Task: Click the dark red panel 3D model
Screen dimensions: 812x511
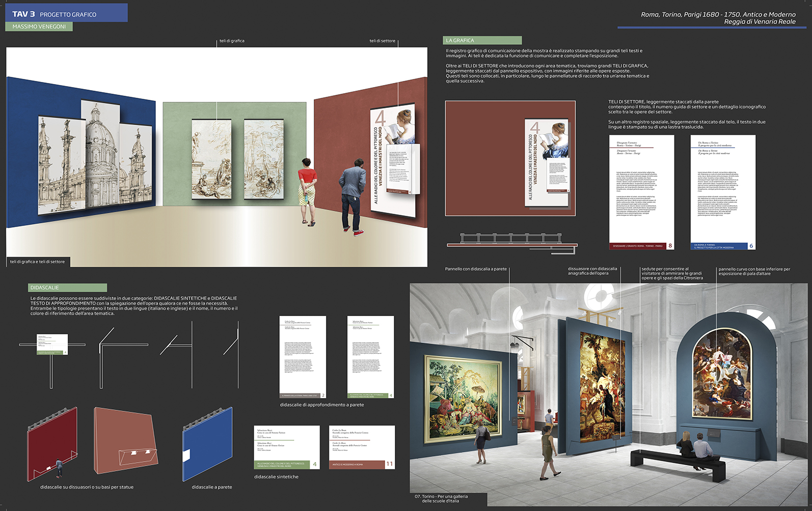Action: click(x=52, y=444)
